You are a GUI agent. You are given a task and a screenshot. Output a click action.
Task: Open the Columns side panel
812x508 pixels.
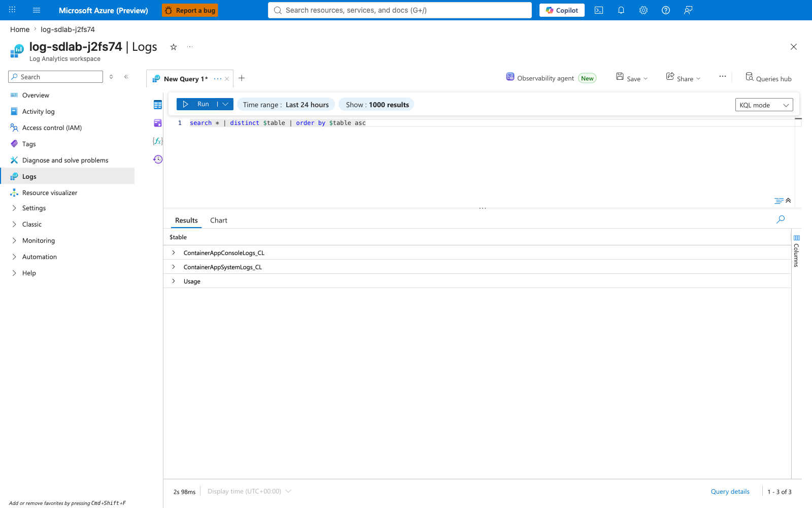796,251
